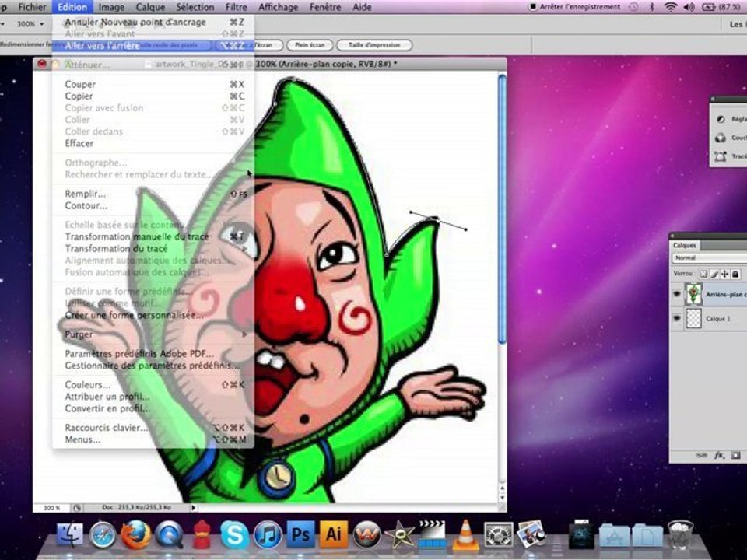
Task: Open Finder from the dock
Action: [x=70, y=534]
